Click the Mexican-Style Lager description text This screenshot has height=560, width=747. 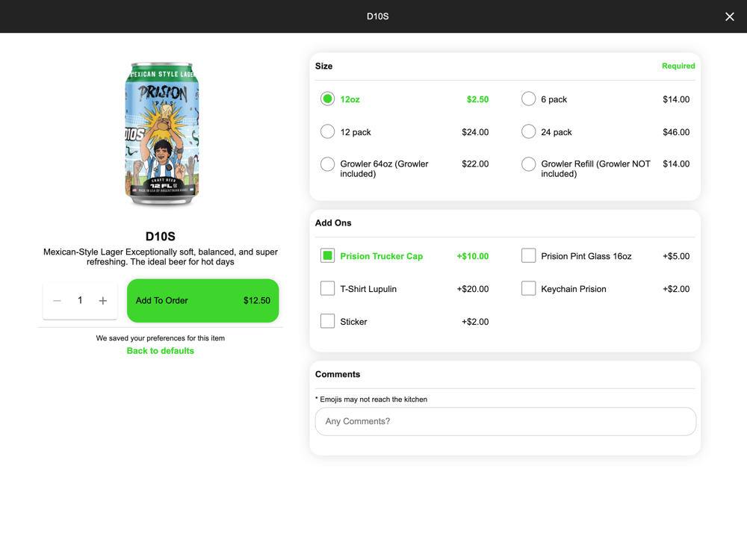(x=160, y=257)
